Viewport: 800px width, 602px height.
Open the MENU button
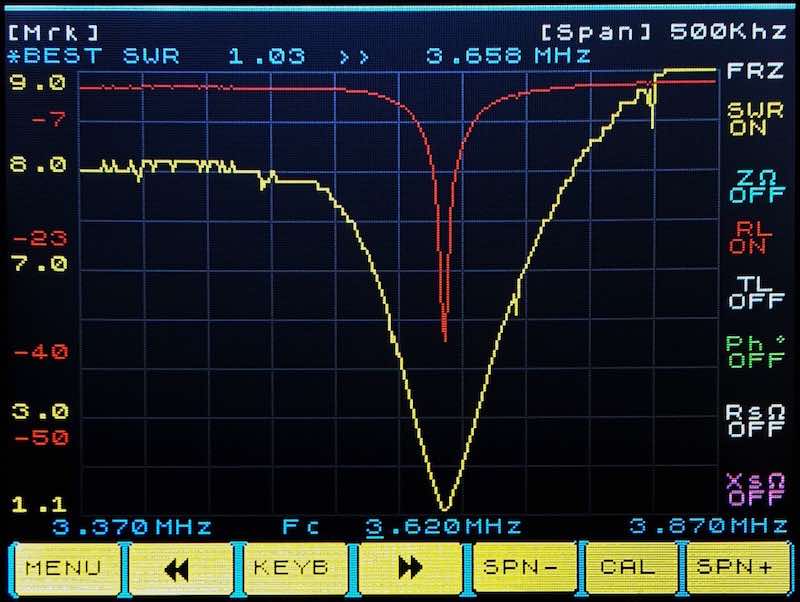[64, 567]
